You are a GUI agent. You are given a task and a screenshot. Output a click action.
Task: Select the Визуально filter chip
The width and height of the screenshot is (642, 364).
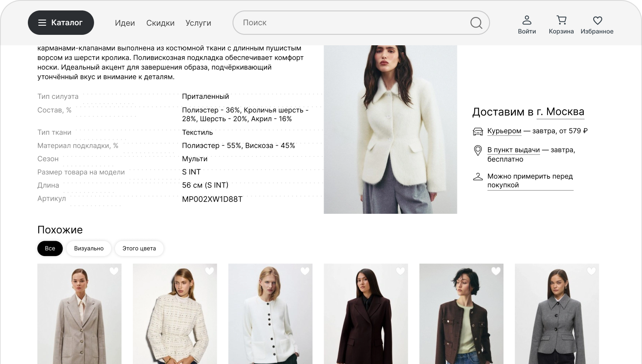89,249
